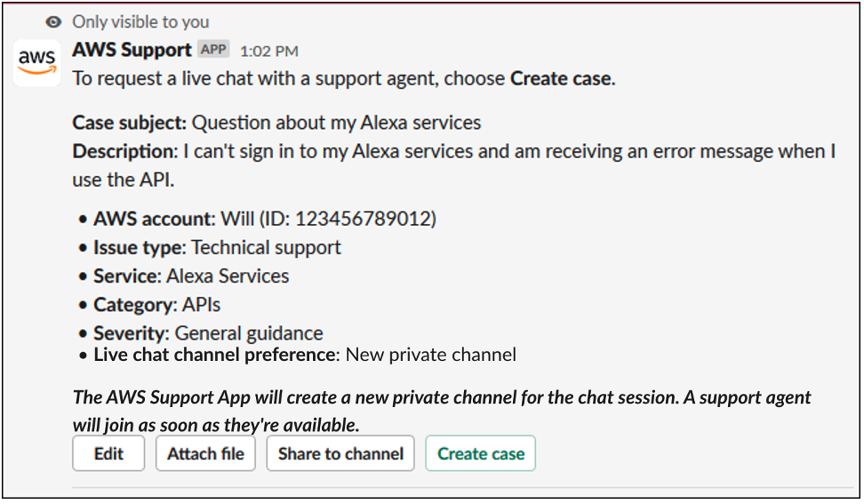864x504 pixels.
Task: Click the 'Only visible to you' label
Action: 140,21
